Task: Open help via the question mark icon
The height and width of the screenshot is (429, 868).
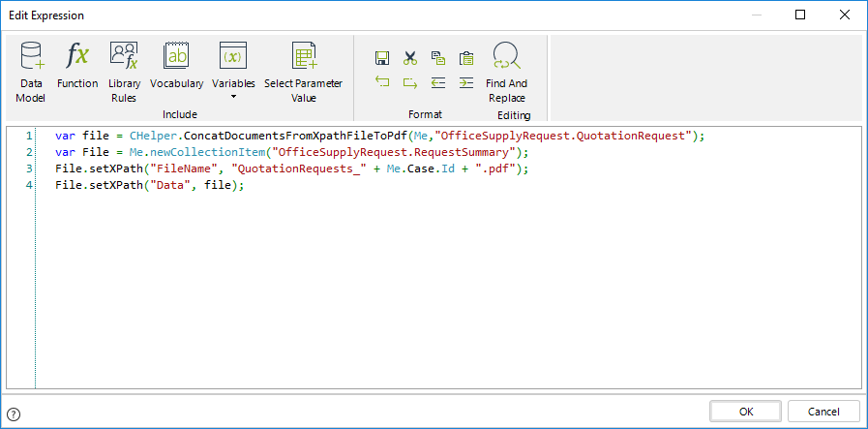Action: (14, 414)
